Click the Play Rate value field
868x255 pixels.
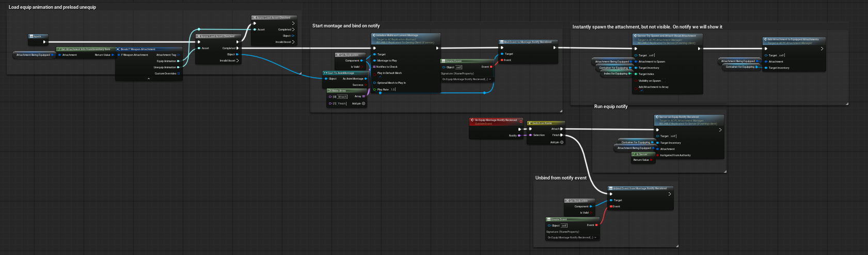393,89
